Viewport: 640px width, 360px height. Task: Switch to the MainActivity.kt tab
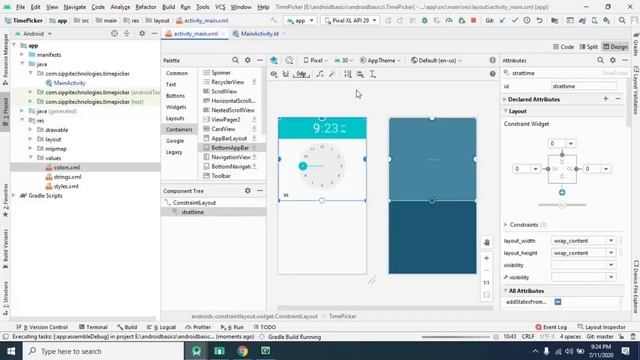259,34
